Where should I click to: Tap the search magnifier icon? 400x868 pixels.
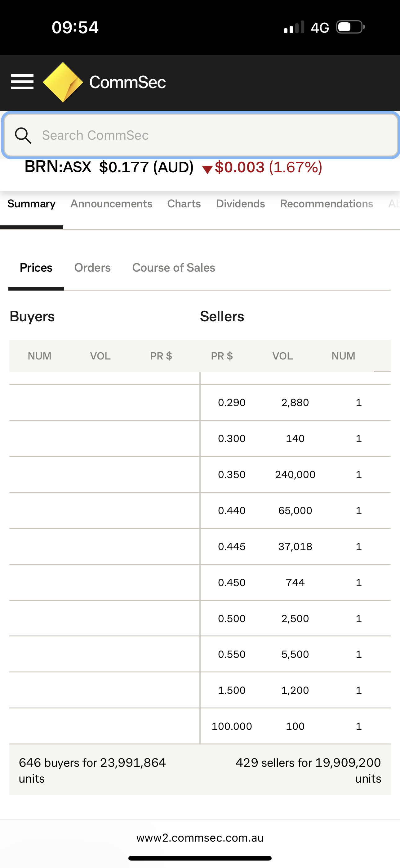23,135
